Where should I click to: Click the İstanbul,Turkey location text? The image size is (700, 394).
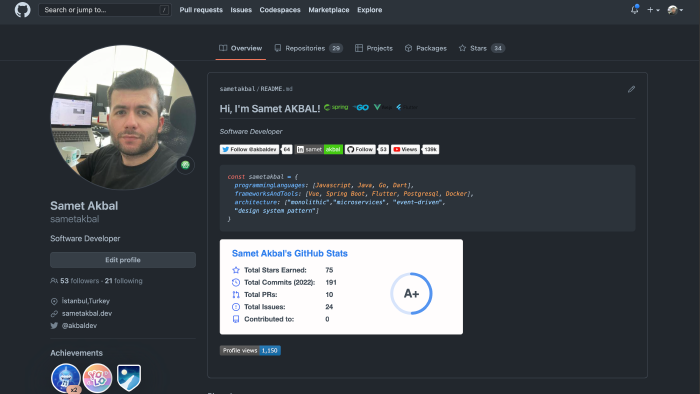(86, 301)
